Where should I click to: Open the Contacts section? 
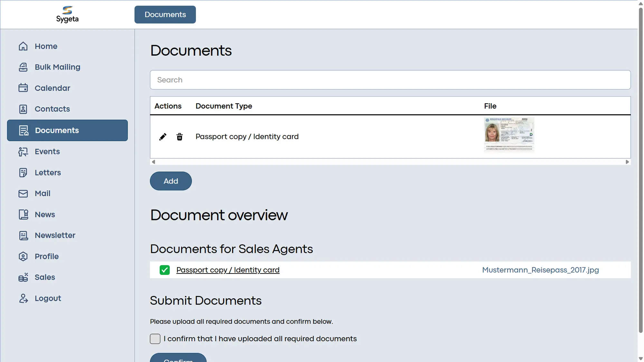coord(52,109)
